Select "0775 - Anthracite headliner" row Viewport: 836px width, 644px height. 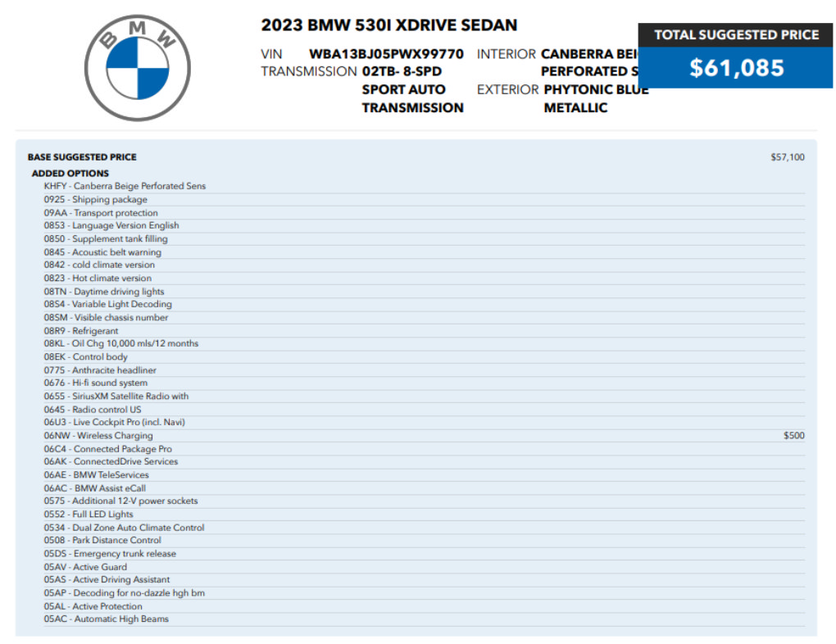[x=425, y=370]
